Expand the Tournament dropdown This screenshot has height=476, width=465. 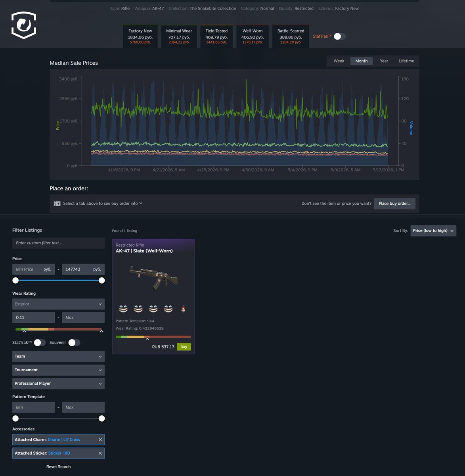58,370
